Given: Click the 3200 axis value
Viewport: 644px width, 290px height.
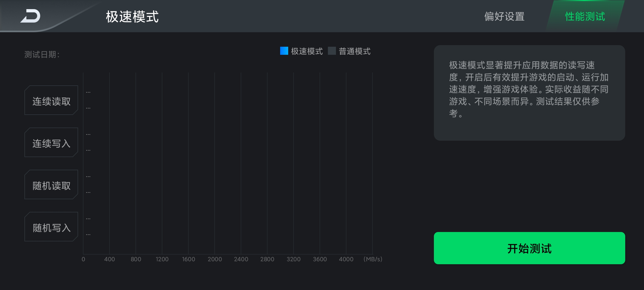Looking at the screenshot, I should (294, 259).
